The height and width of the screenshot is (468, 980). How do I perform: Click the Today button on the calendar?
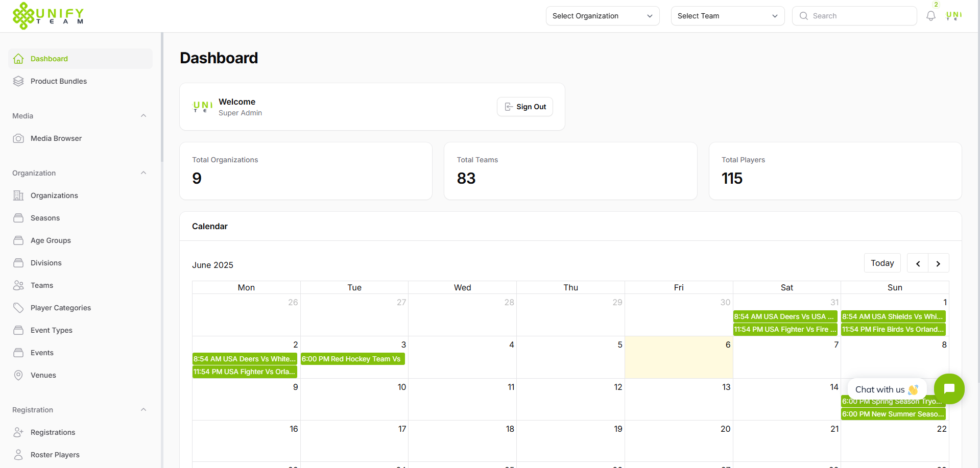[x=882, y=263]
